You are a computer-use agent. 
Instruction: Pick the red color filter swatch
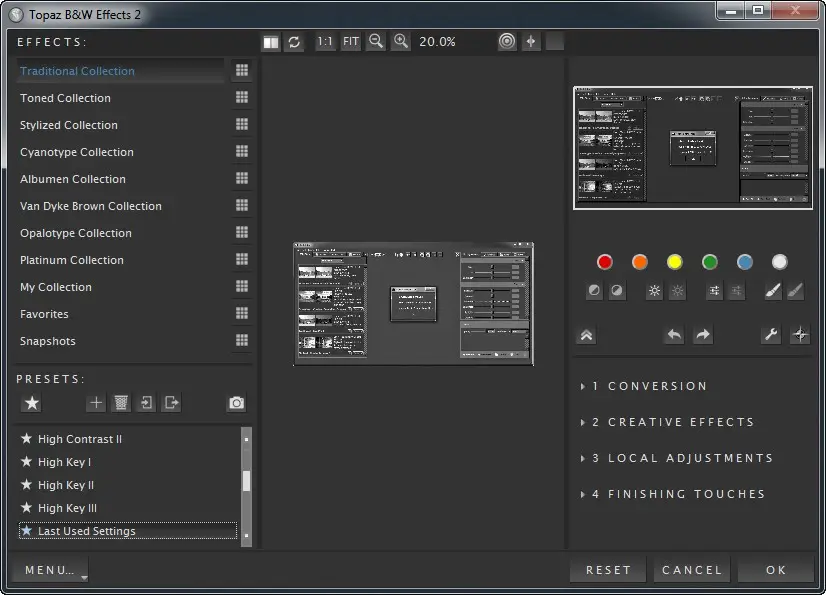pyautogui.click(x=604, y=262)
